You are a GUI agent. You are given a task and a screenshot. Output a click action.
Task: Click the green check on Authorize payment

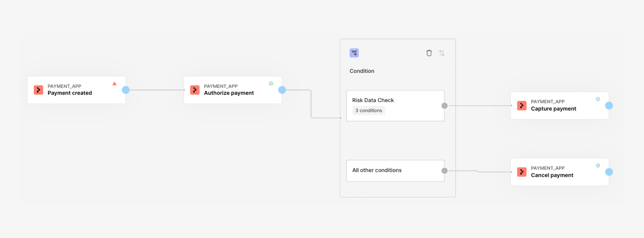point(271,83)
